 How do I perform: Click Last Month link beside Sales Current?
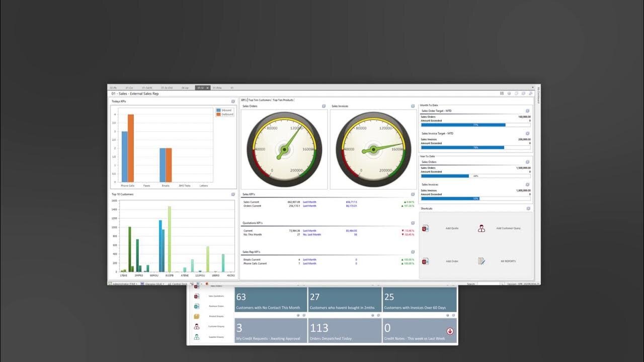[x=309, y=202]
